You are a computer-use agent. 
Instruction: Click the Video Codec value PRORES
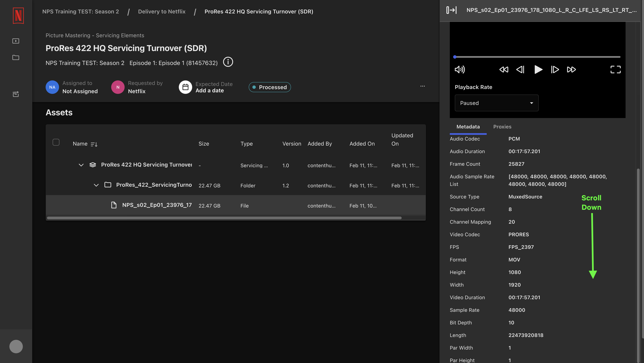519,235
